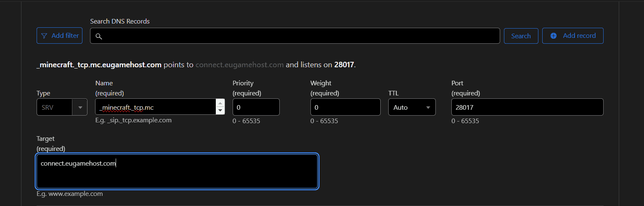Click the TTL label
644x206 pixels.
click(394, 93)
